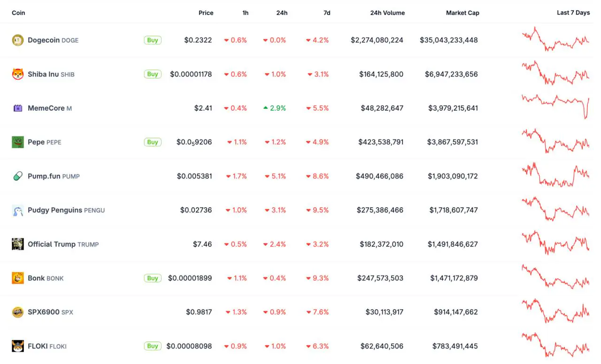The width and height of the screenshot is (601, 364).
Task: Click the Official Trump coin icon
Action: point(18,244)
